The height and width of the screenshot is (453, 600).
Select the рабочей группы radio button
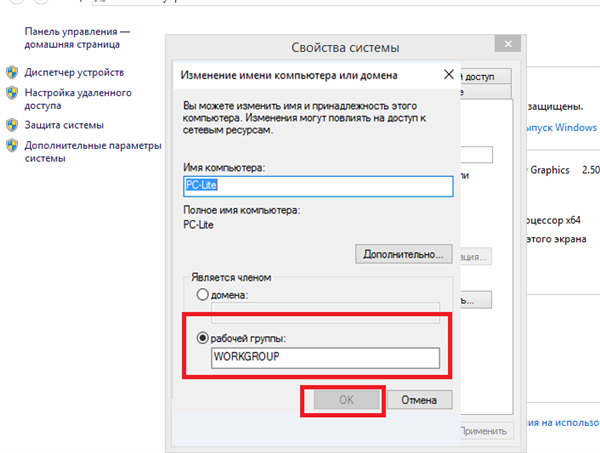202,338
